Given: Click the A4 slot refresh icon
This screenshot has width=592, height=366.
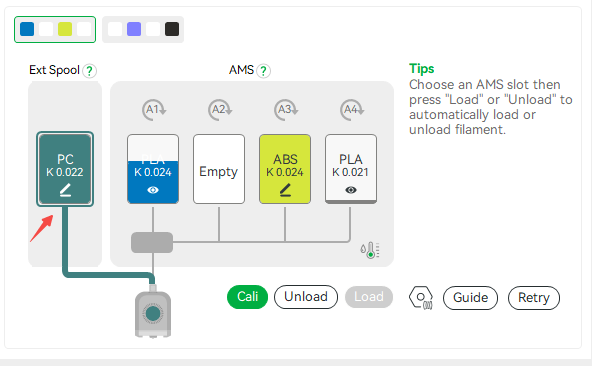Looking at the screenshot, I should pyautogui.click(x=352, y=110).
